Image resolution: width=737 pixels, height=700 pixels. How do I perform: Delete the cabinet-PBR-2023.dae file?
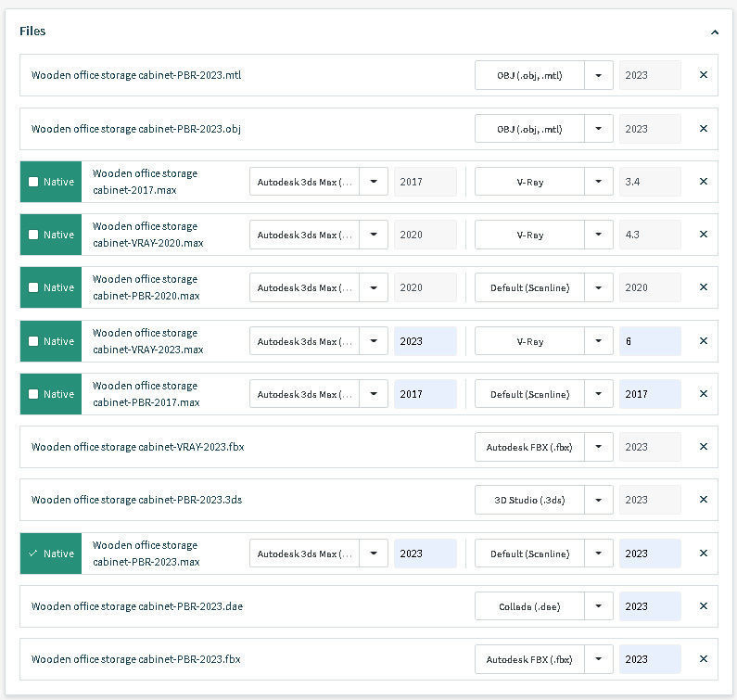coord(703,606)
